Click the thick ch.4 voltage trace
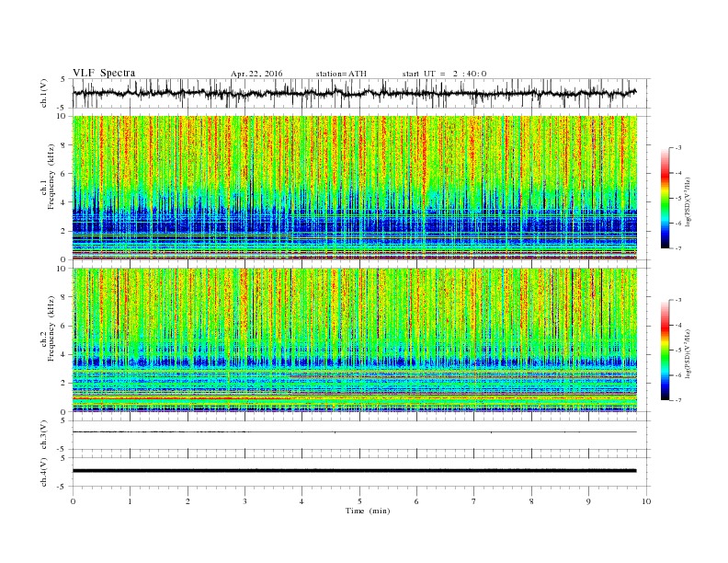 pos(354,471)
